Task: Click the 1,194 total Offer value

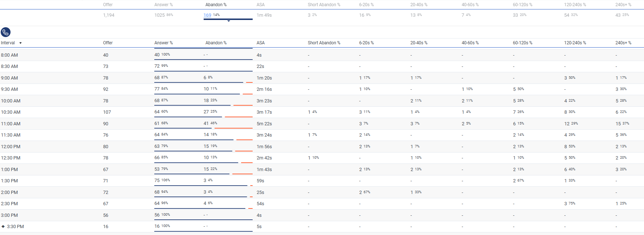Action: [109, 15]
